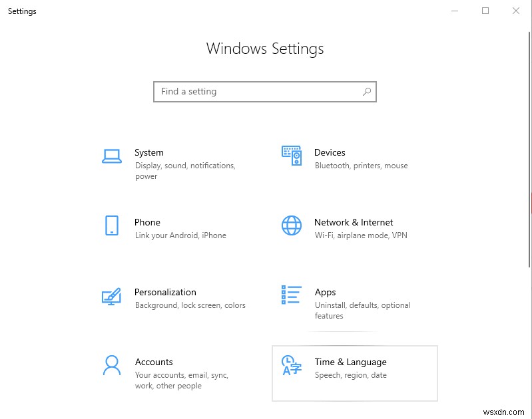
Task: Open Phone settings title
Action: click(147, 222)
